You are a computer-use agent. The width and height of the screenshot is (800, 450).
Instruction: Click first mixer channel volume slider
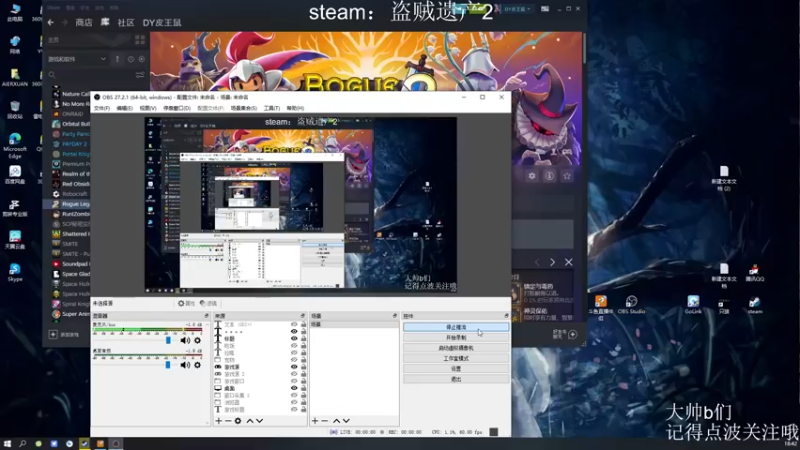[168, 340]
